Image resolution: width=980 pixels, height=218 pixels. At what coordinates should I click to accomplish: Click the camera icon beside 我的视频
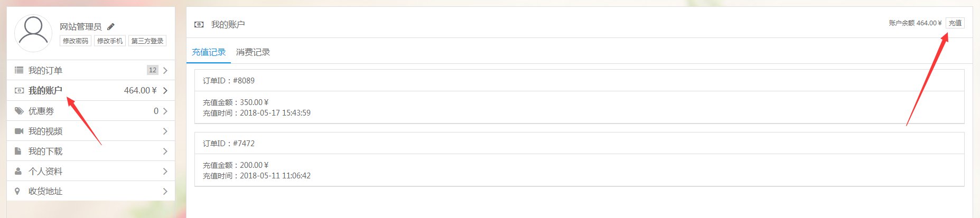pos(19,131)
